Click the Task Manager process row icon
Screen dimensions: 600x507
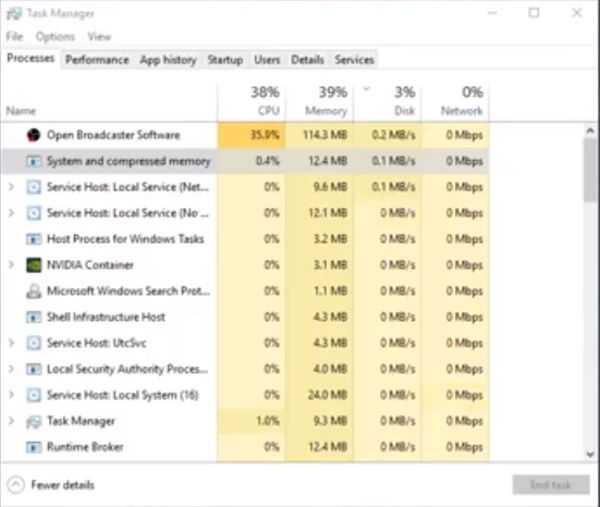click(33, 422)
